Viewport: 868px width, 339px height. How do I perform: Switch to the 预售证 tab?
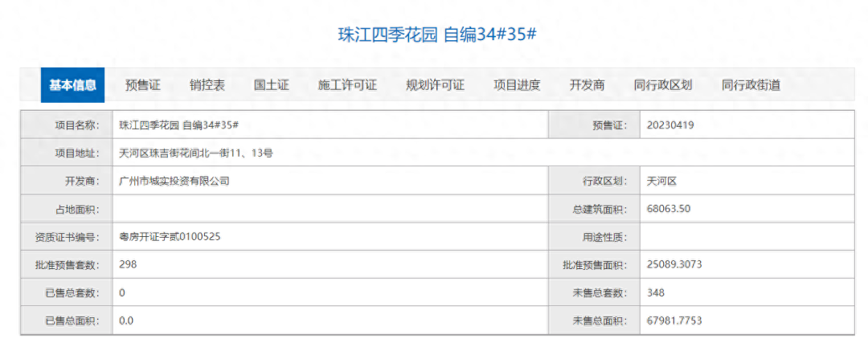pos(142,85)
